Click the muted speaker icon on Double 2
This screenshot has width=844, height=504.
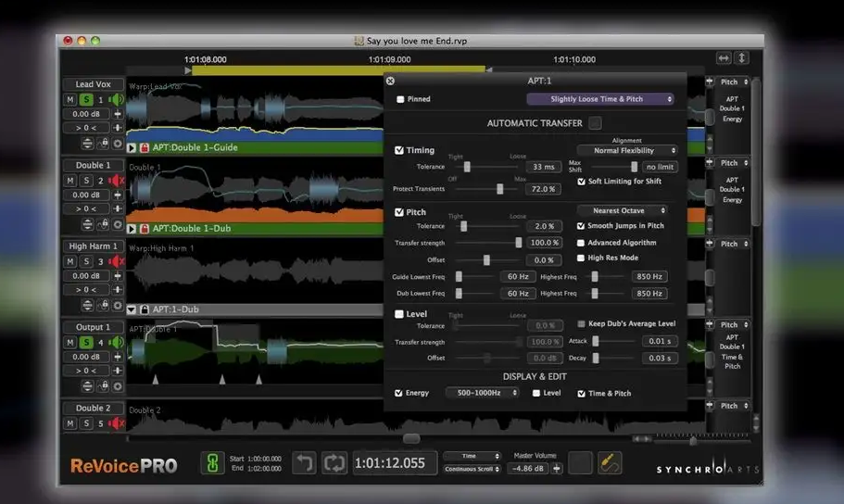pos(116,423)
